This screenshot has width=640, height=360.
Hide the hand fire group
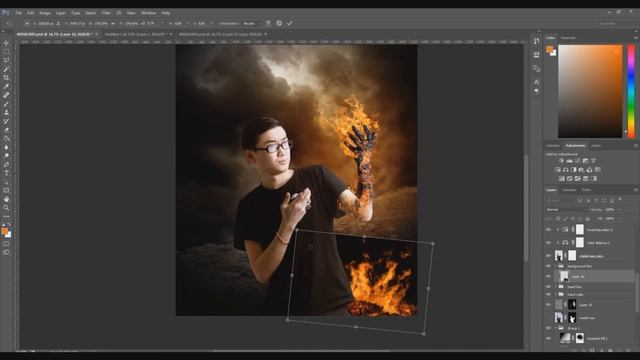point(549,287)
